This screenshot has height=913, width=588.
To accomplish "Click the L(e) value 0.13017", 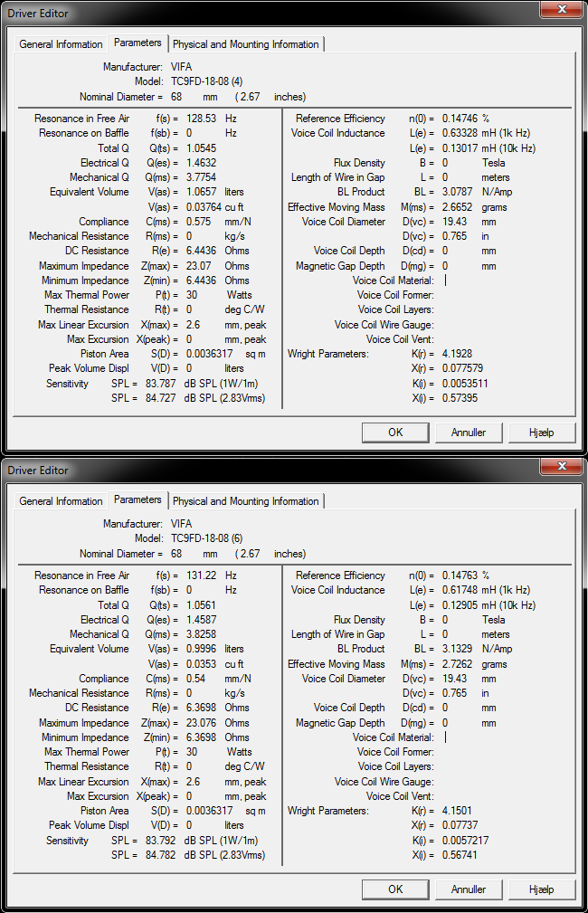I will click(x=460, y=147).
